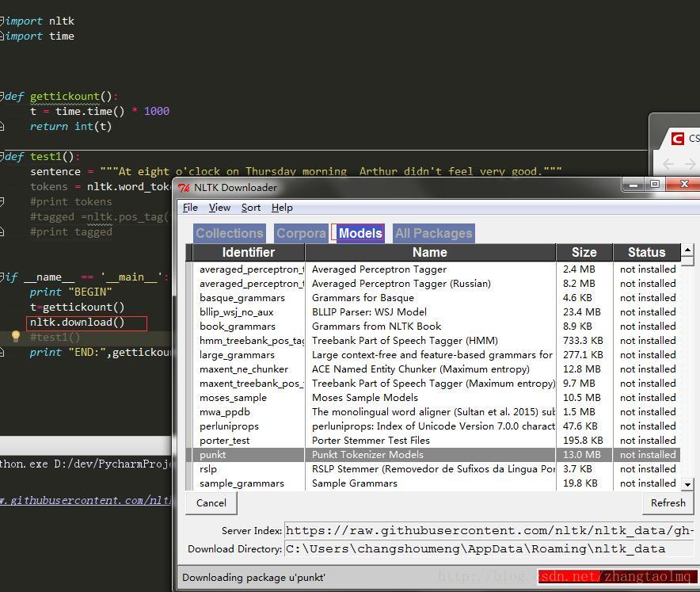The image size is (700, 592).
Task: Collapse the #print tokens comment fold marker
Action: [2, 201]
